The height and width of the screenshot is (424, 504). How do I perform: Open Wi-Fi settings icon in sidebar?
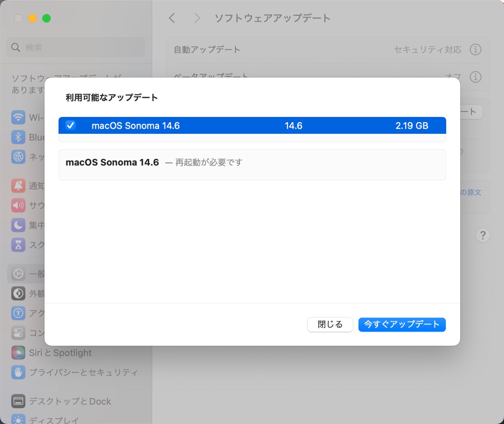pos(18,117)
